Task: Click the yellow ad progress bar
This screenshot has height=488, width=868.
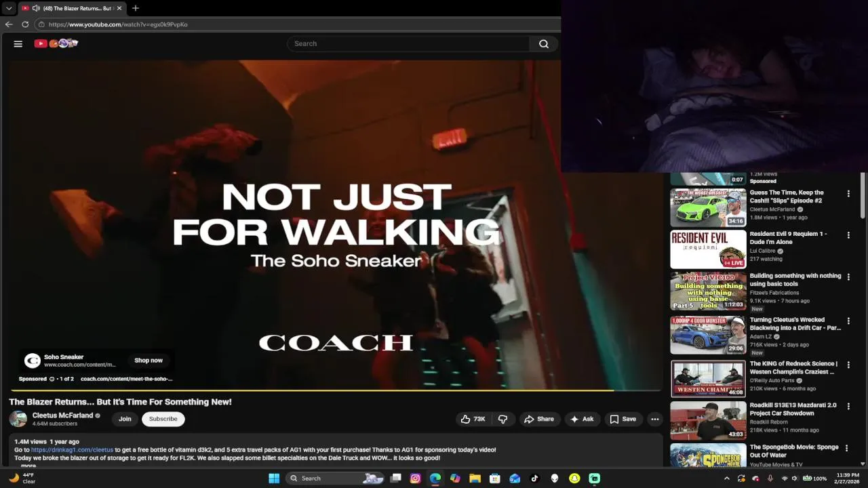Action: 335,390
